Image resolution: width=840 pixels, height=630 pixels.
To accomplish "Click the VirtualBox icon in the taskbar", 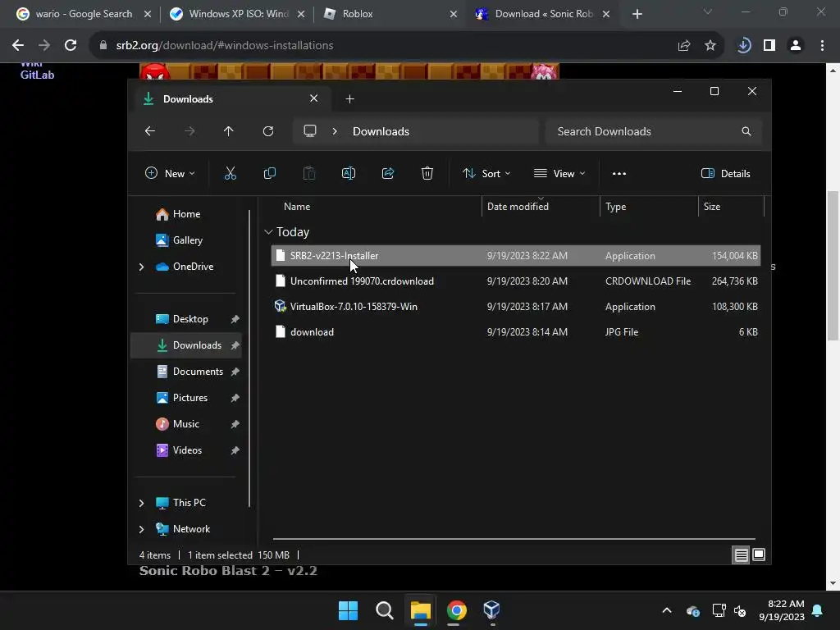I will coord(491,610).
